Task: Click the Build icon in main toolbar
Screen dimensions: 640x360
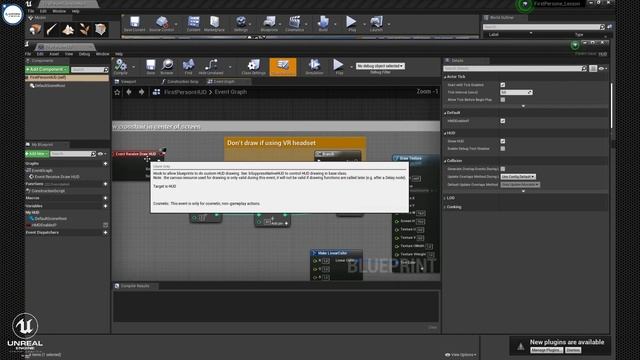Action: (x=323, y=24)
